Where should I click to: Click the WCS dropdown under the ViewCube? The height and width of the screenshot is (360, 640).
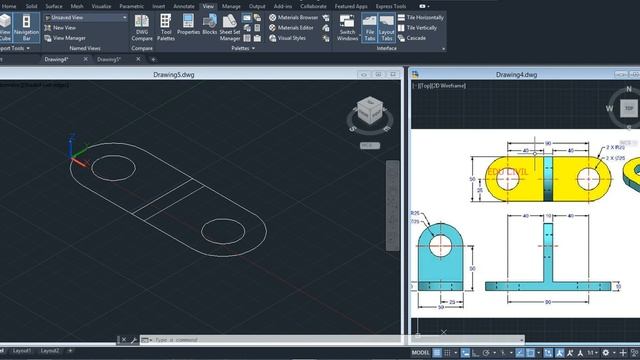370,145
